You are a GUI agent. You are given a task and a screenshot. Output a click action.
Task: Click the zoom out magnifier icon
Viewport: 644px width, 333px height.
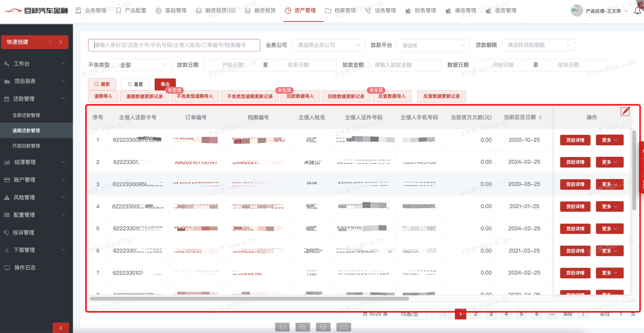323,327
